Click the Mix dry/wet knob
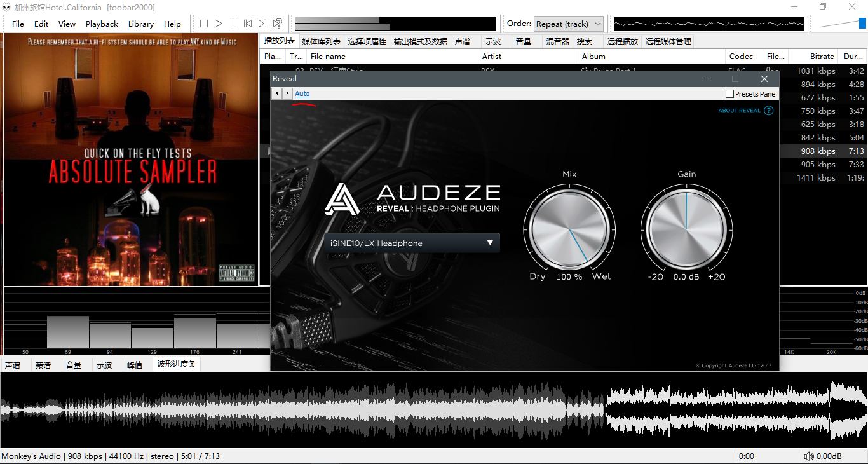This screenshot has width=868, height=464. [569, 228]
